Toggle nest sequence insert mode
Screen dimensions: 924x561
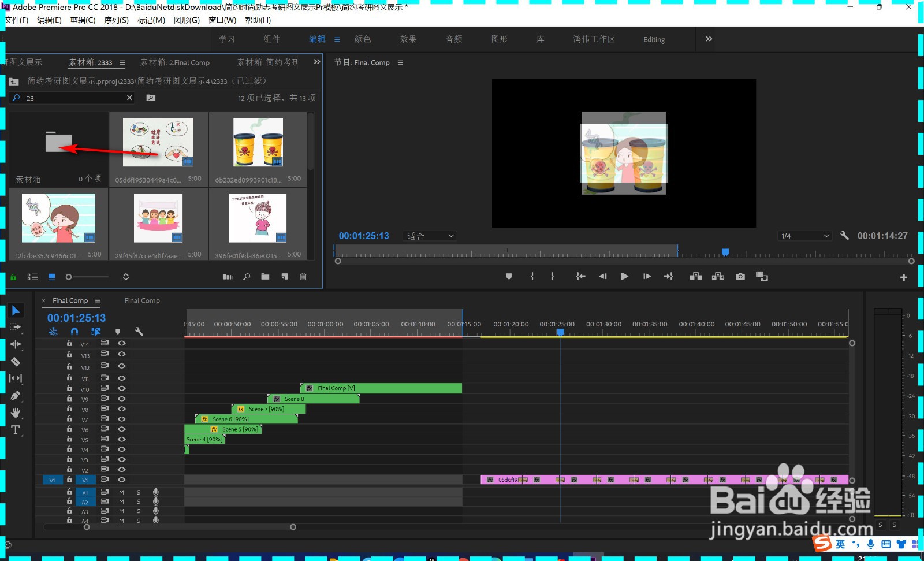point(53,332)
